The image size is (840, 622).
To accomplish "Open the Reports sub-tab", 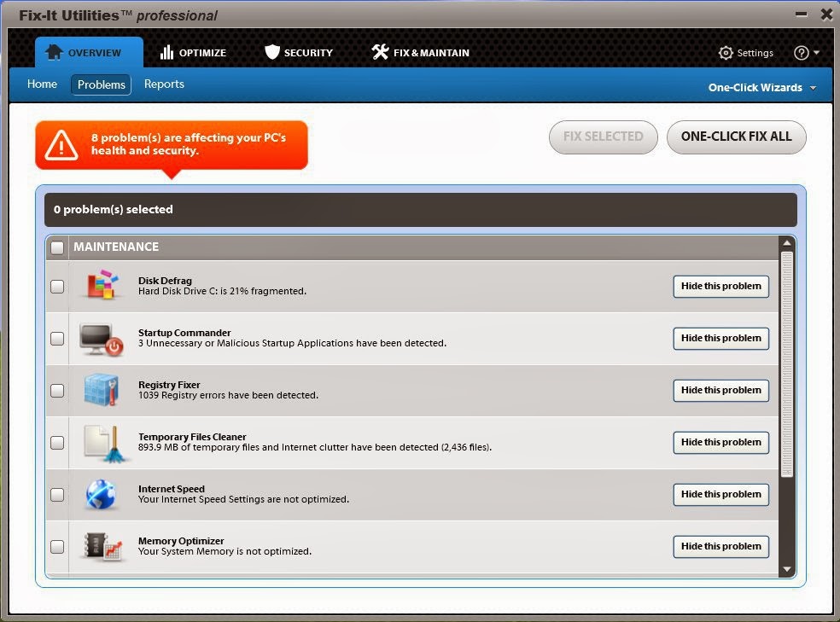I will click(x=164, y=84).
